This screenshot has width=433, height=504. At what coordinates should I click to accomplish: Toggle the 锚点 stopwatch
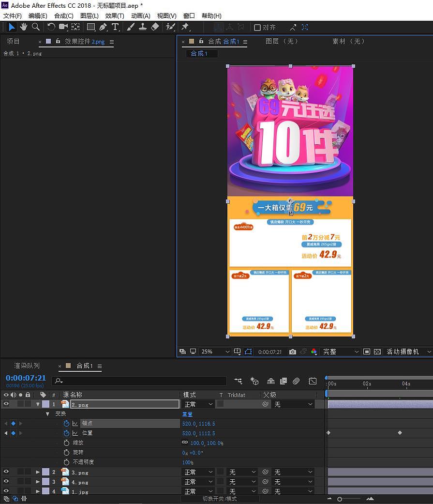(x=66, y=423)
